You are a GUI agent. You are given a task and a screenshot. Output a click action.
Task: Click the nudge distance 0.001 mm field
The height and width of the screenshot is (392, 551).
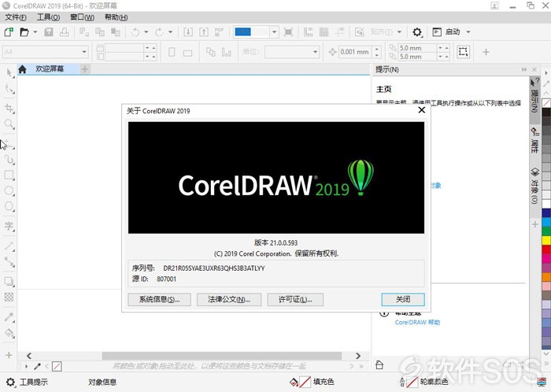tap(355, 52)
